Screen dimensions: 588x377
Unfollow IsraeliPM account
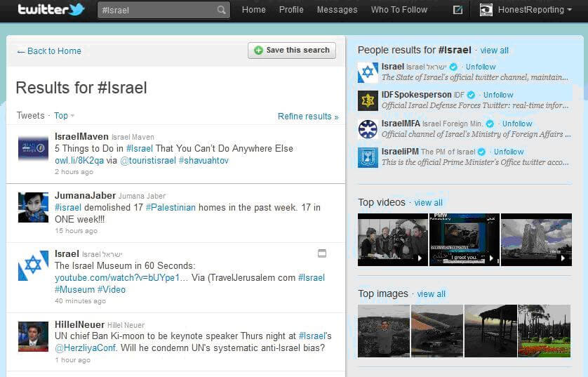pos(509,152)
